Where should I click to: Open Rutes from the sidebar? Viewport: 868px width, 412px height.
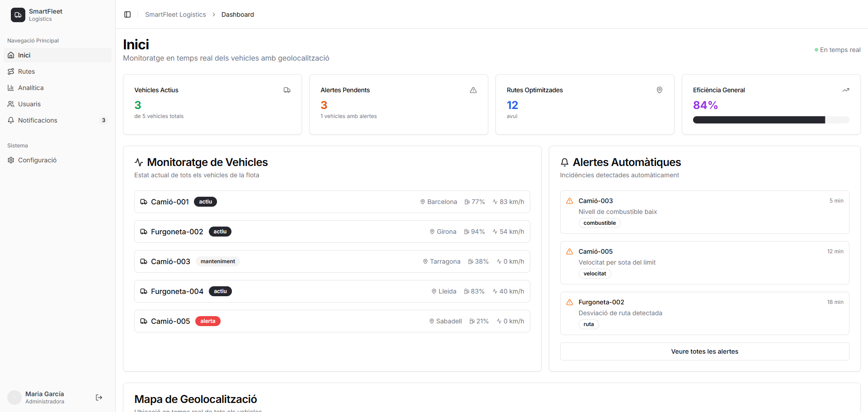pos(26,71)
